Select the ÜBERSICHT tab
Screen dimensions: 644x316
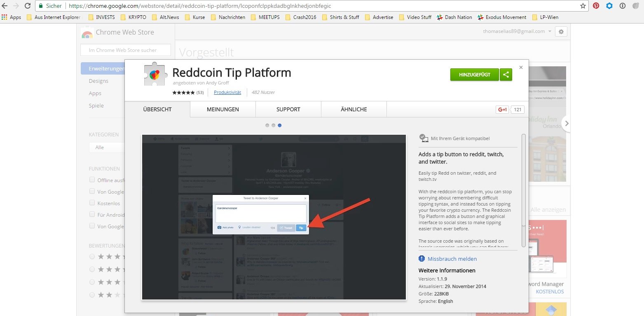pos(157,110)
